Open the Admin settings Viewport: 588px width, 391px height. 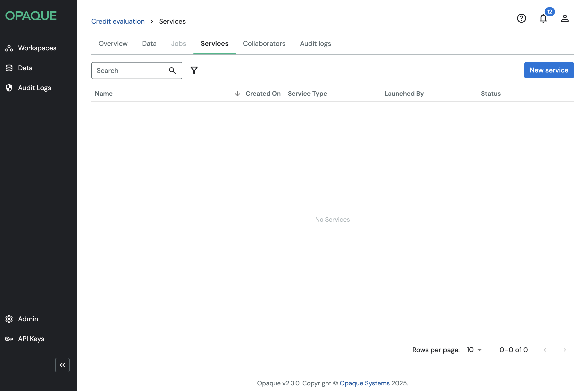tap(22, 319)
